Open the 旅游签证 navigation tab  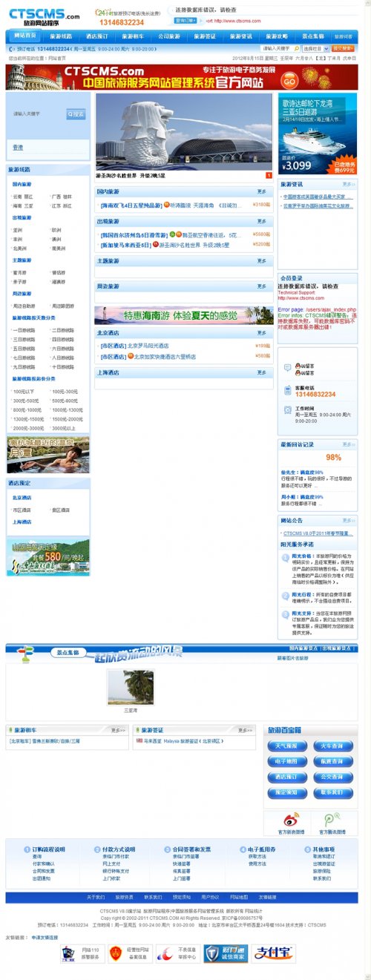(x=205, y=36)
